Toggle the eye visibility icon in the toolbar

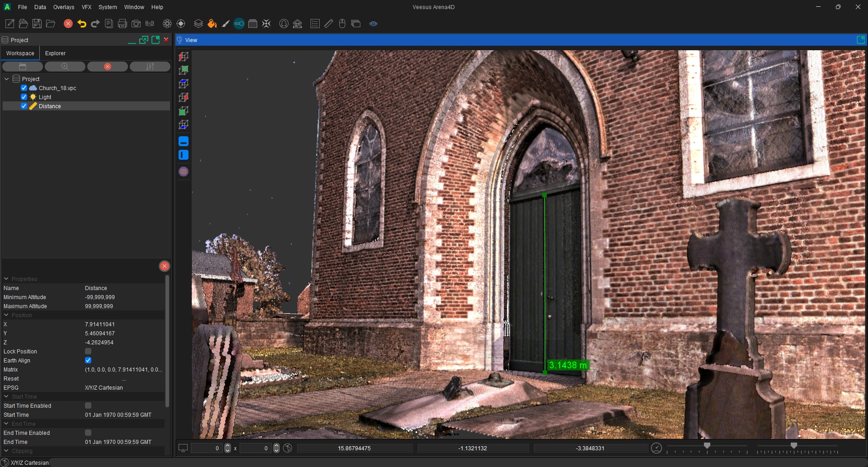point(373,24)
